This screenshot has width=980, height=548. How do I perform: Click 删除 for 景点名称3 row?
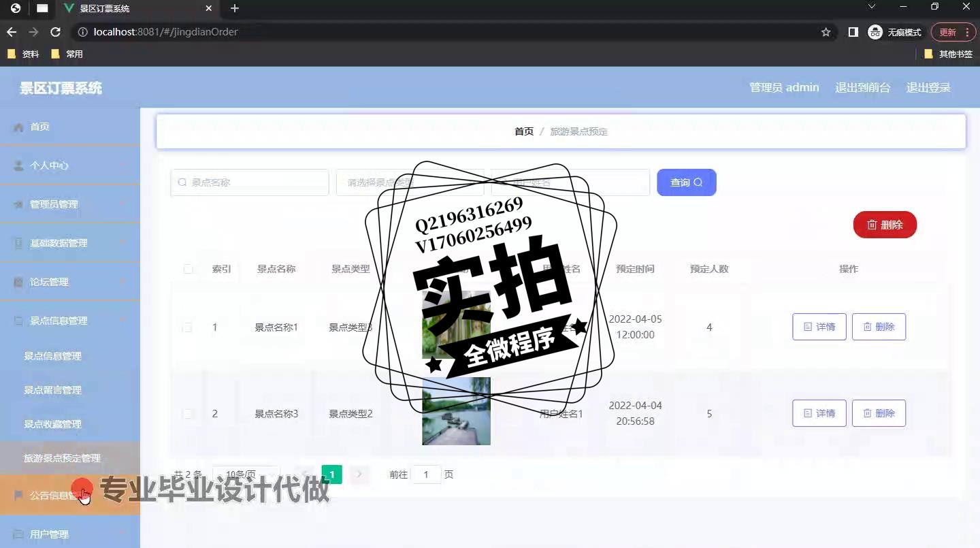[x=879, y=413]
